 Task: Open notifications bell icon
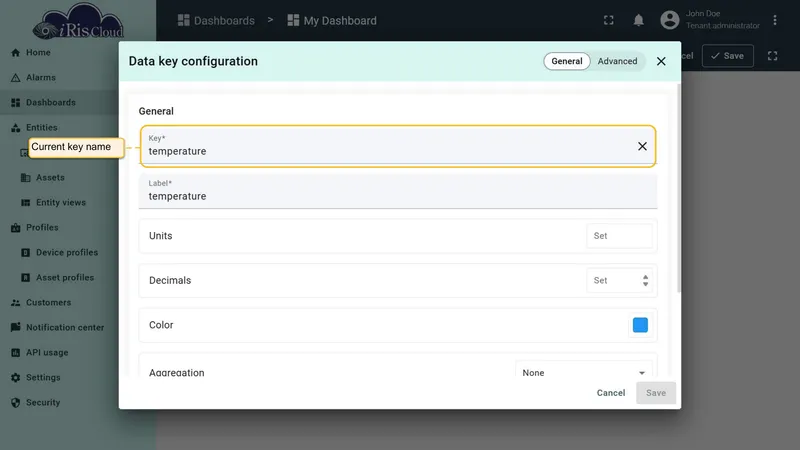pos(638,20)
